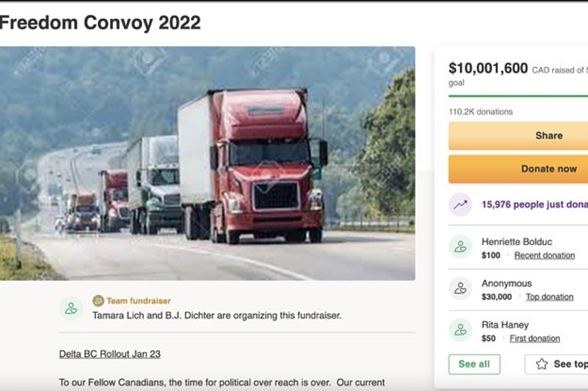Click the avatar icon beside Tamara Lich text
The image size is (588, 391).
coord(72,309)
